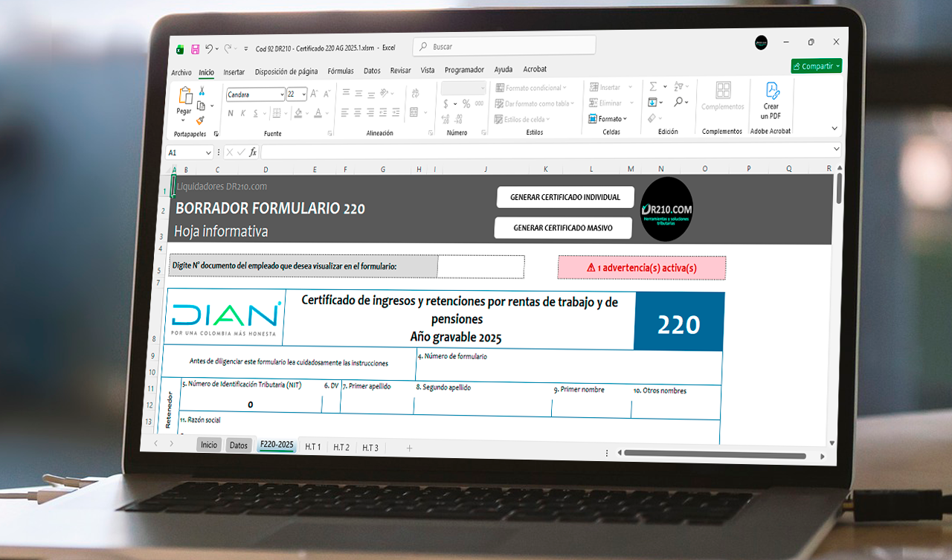Expand the font size 22 dropdown
Viewport: 952px width, 560px height.
pyautogui.click(x=303, y=94)
